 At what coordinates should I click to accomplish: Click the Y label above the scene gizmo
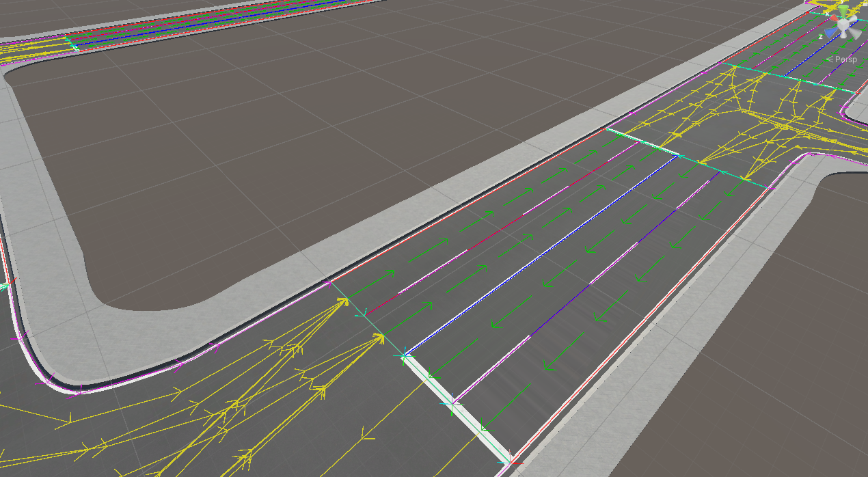point(842,2)
